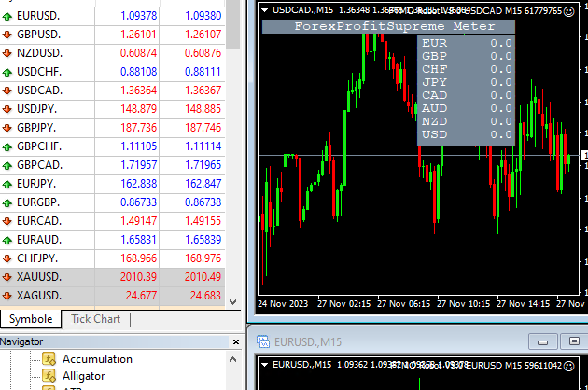Screen dimensions: 588x390
Task: Switch to the Symbole tab
Action: pos(31,319)
